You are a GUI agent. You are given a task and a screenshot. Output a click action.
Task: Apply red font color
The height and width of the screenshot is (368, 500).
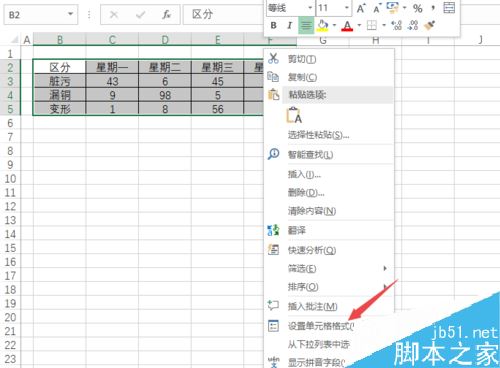(347, 26)
